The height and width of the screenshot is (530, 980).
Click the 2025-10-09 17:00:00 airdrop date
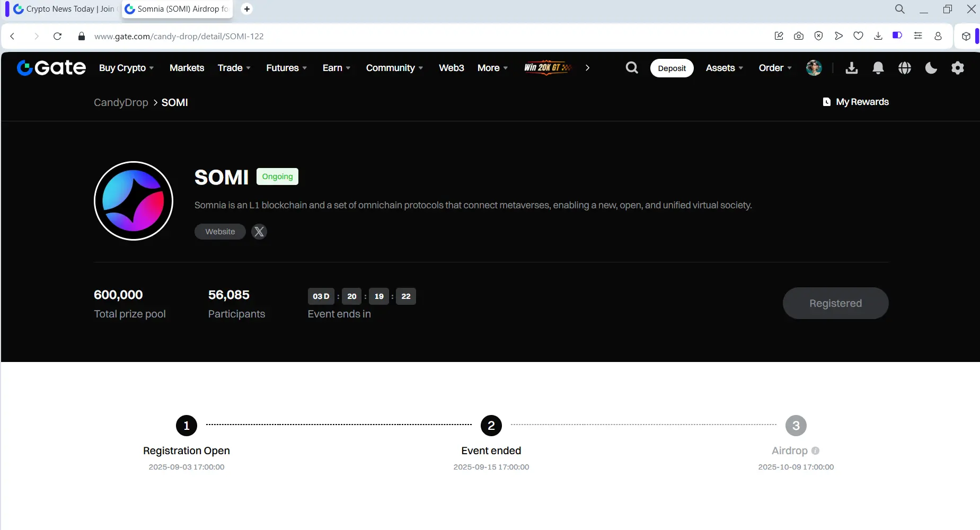796,467
